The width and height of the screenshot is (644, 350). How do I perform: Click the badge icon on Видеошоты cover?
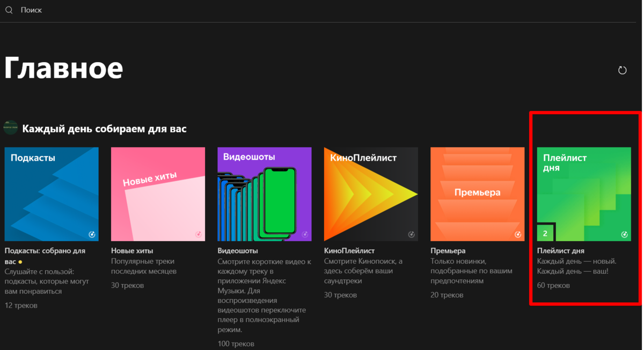point(305,234)
